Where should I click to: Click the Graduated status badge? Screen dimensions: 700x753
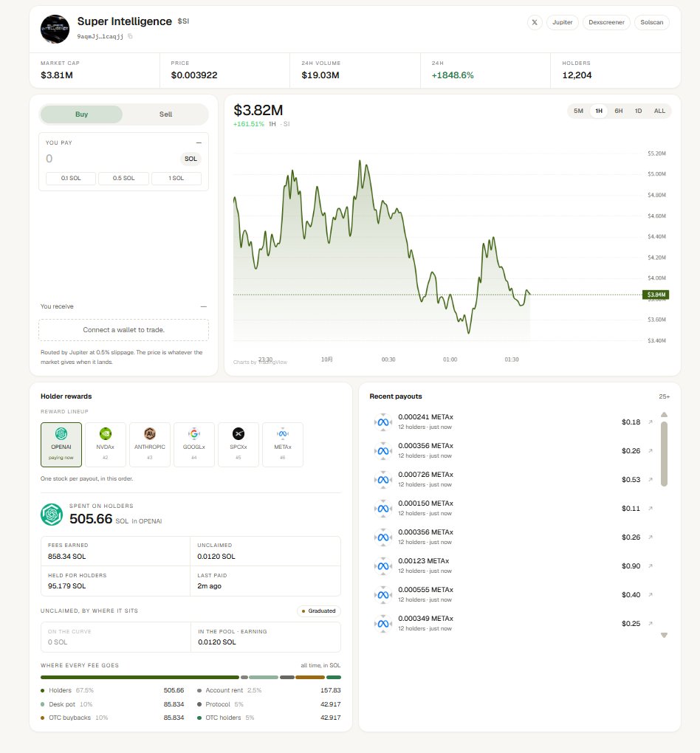coord(319,611)
